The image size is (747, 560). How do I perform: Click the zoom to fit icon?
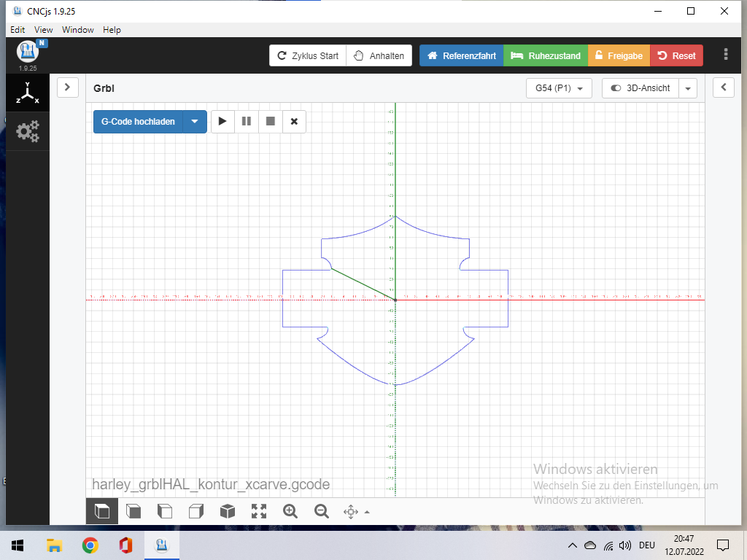click(259, 511)
